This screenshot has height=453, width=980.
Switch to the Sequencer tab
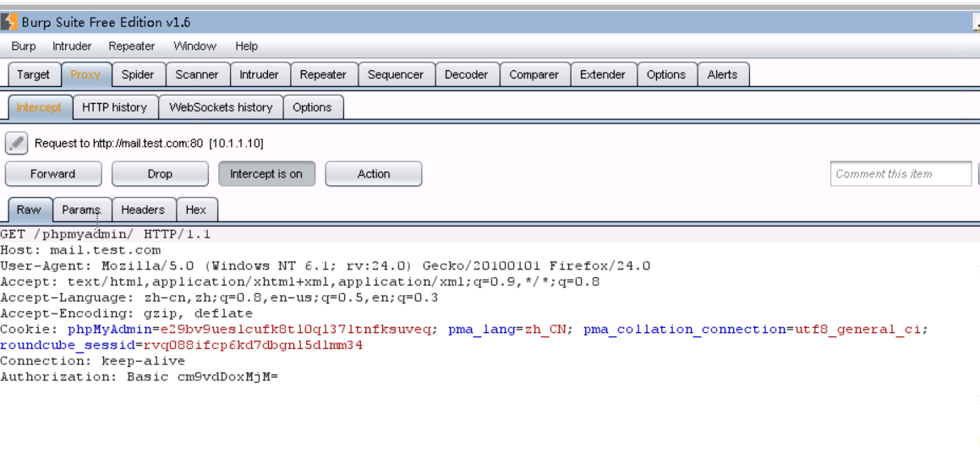point(396,74)
